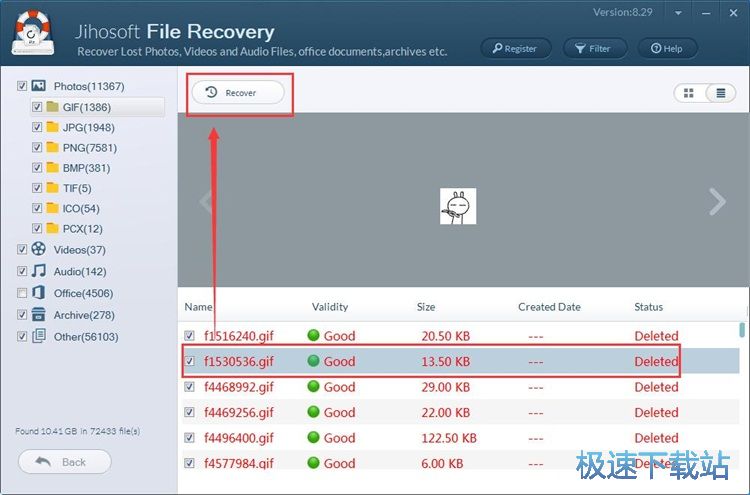This screenshot has height=495, width=750.
Task: Sort files by Size column header
Action: click(426, 307)
